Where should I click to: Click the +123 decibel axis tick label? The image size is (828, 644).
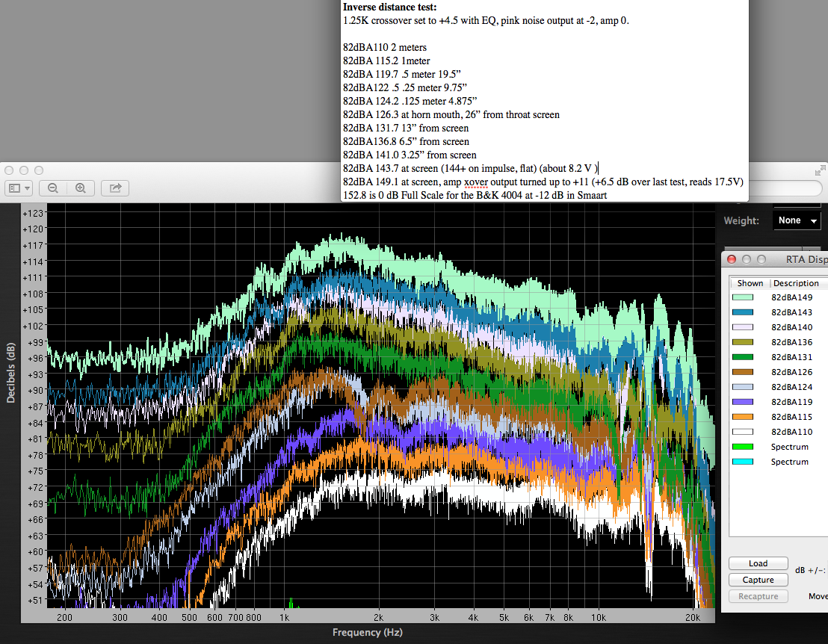(33, 213)
